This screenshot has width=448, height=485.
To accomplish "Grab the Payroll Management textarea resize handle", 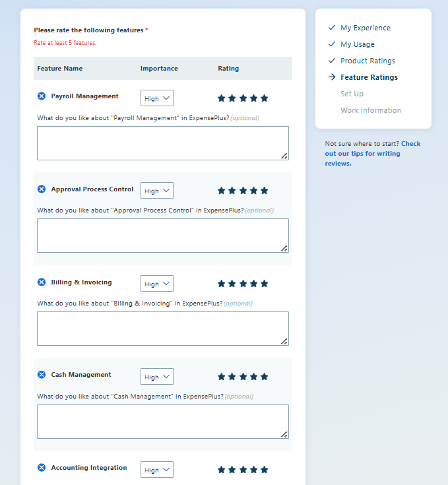I will [284, 156].
